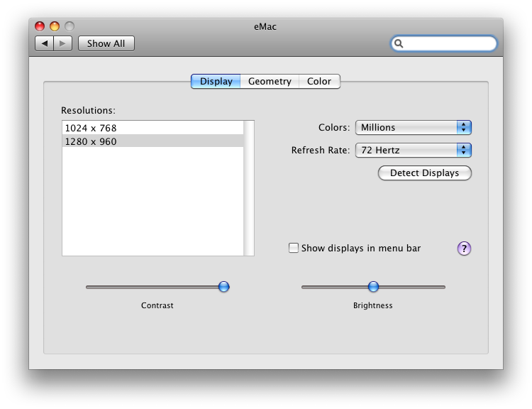
Task: Enable Show displays in menu bar
Action: [x=293, y=248]
